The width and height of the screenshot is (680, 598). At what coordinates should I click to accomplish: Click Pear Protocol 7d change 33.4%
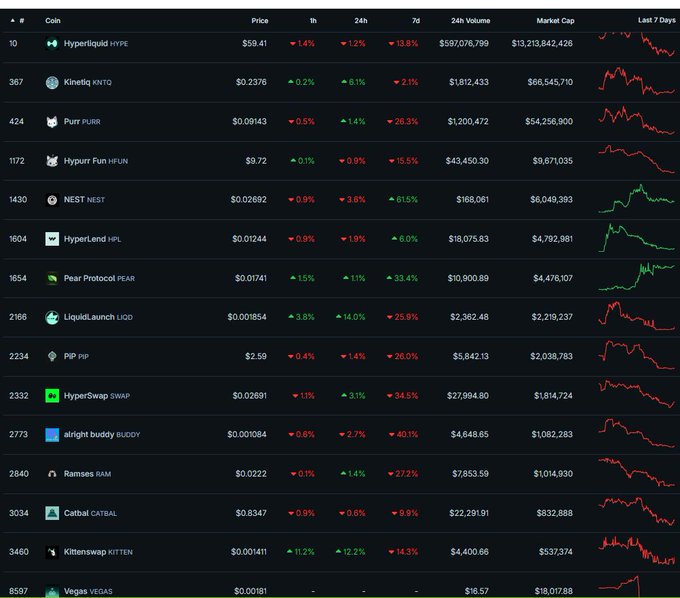click(x=402, y=278)
